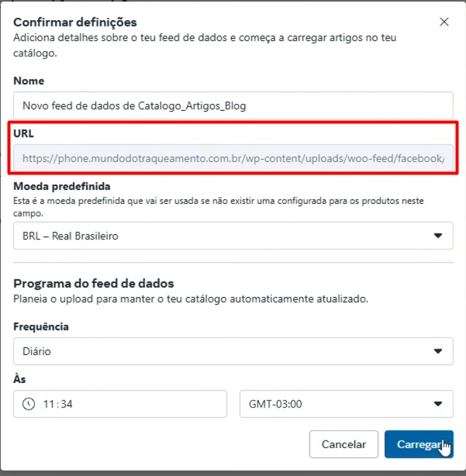Viewport: 466px width, 476px height.
Task: Click the Diário frequency dropdown arrow
Action: (437, 351)
